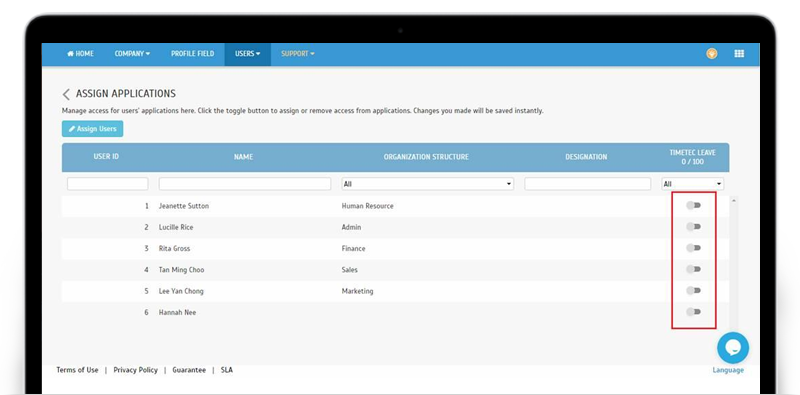Click the Organization Structure column header
This screenshot has height=395, width=800.
(426, 157)
